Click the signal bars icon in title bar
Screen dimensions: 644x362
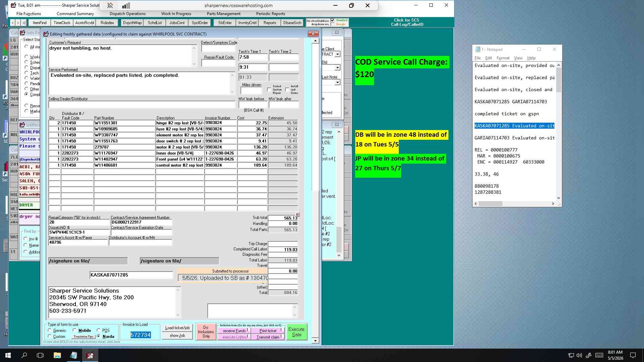point(126,5)
